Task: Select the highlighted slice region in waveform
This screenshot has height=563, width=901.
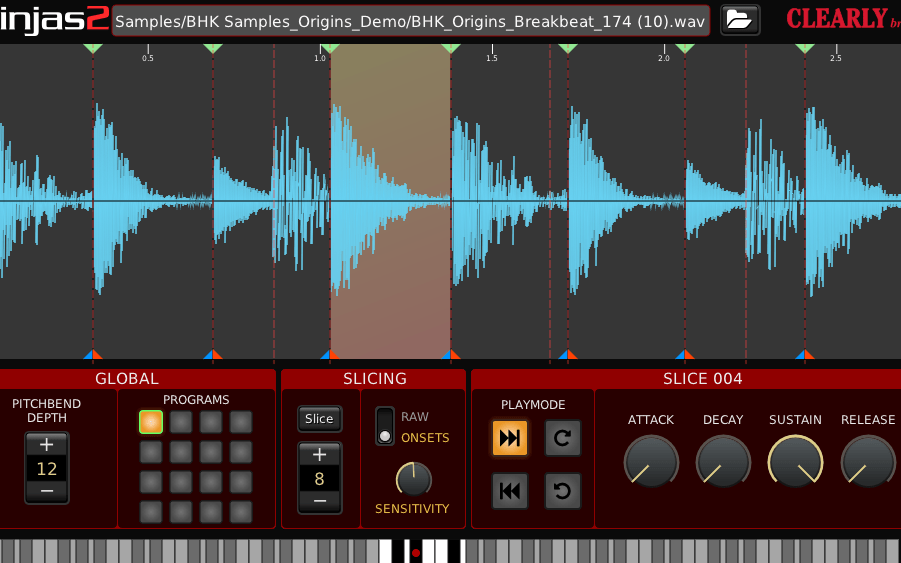Action: tap(390, 201)
